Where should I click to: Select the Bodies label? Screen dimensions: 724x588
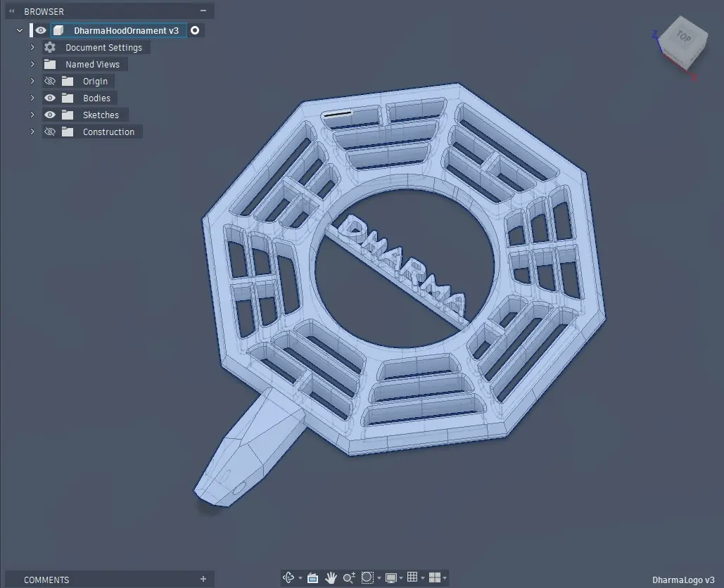[96, 98]
